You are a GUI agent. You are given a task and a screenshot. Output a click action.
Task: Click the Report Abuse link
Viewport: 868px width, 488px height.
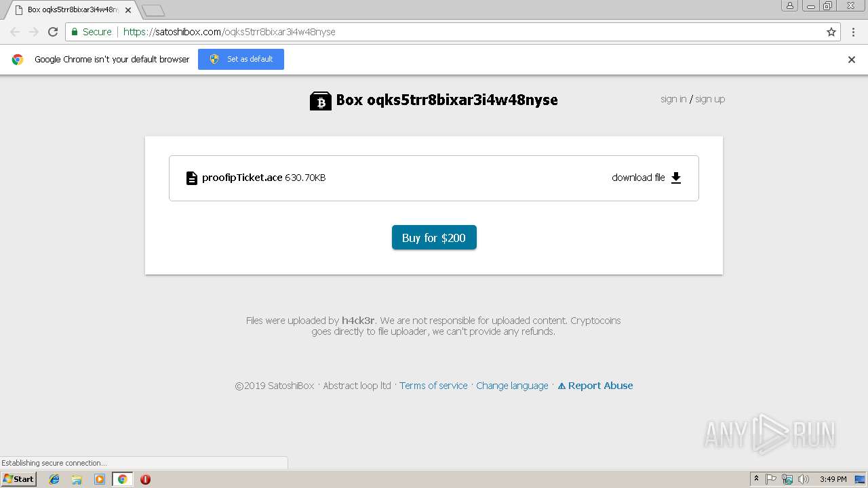point(595,386)
